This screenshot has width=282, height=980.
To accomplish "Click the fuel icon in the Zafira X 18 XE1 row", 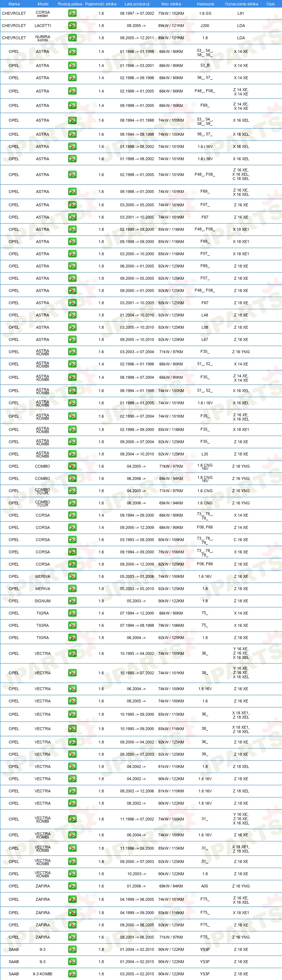I will click(72, 913).
